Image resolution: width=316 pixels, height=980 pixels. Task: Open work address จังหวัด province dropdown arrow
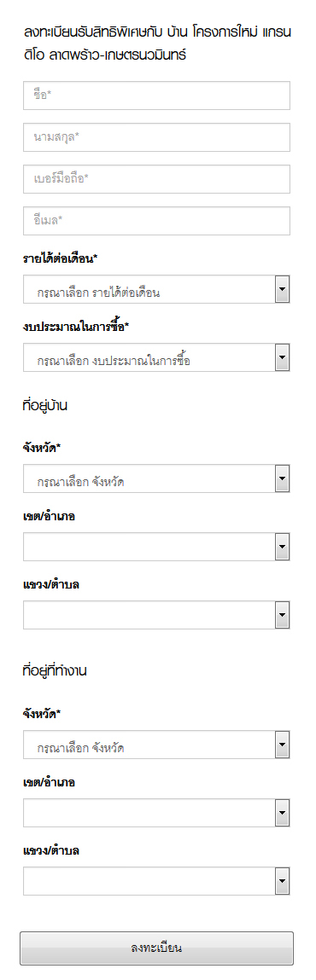click(x=282, y=745)
